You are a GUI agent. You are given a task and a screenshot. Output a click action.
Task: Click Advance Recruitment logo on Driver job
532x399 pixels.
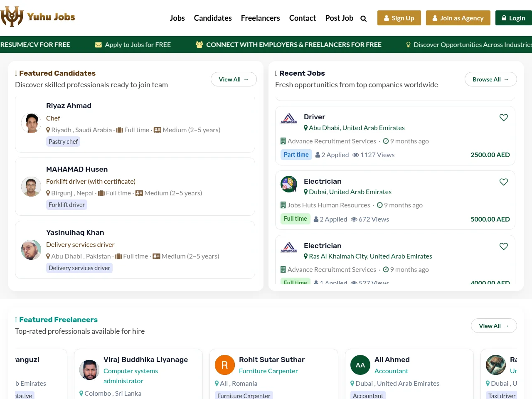289,119
